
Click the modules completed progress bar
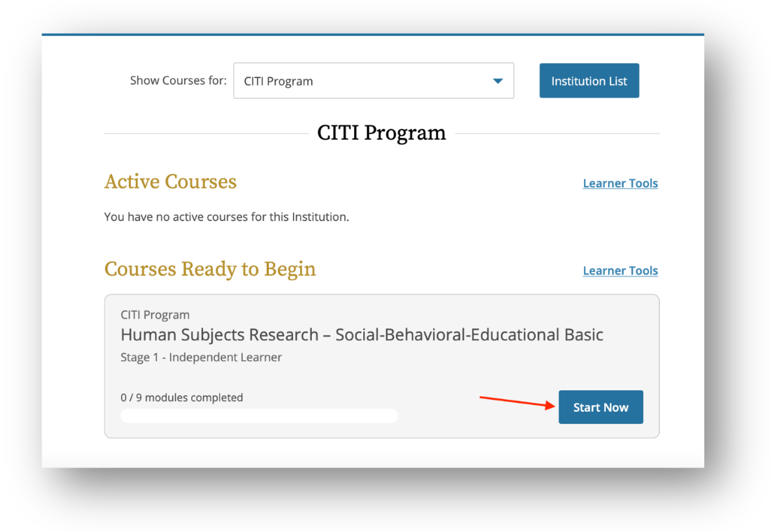260,416
